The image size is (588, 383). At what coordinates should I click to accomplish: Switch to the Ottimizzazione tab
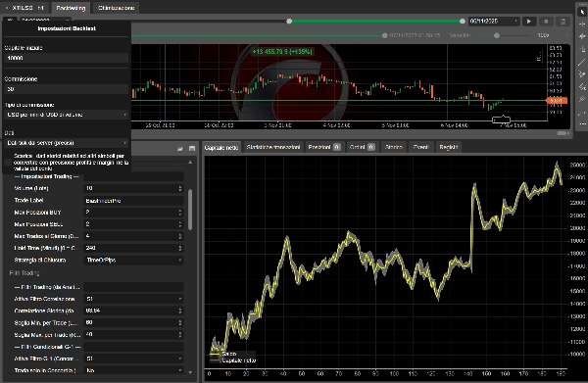(116, 8)
